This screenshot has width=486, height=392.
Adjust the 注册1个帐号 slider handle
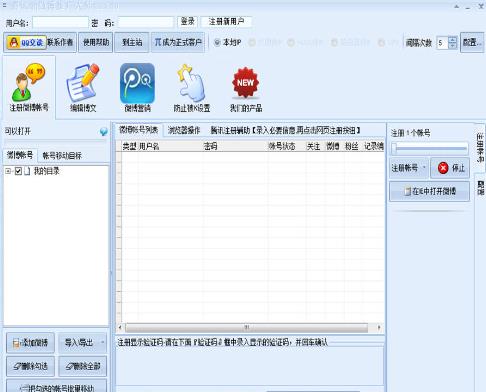(x=394, y=148)
